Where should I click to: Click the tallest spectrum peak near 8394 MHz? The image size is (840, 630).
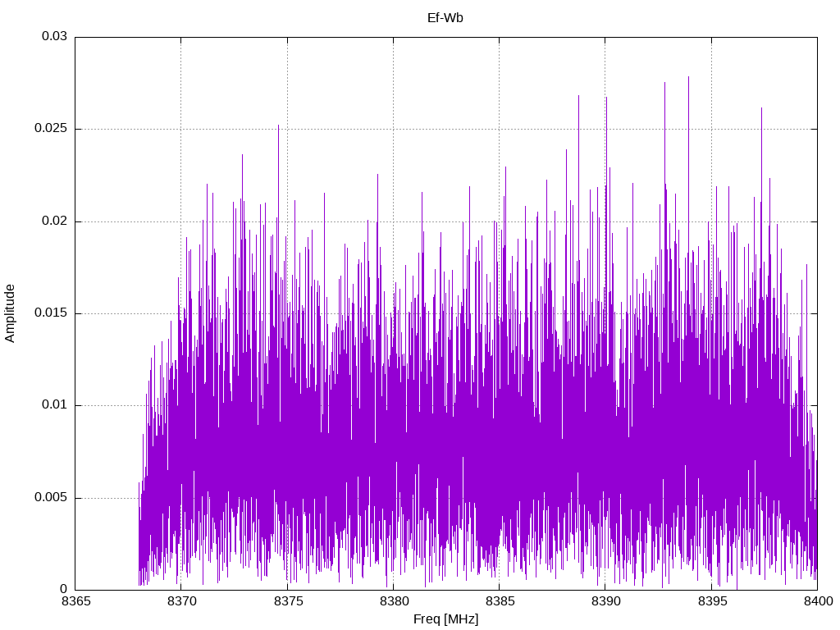(x=688, y=77)
